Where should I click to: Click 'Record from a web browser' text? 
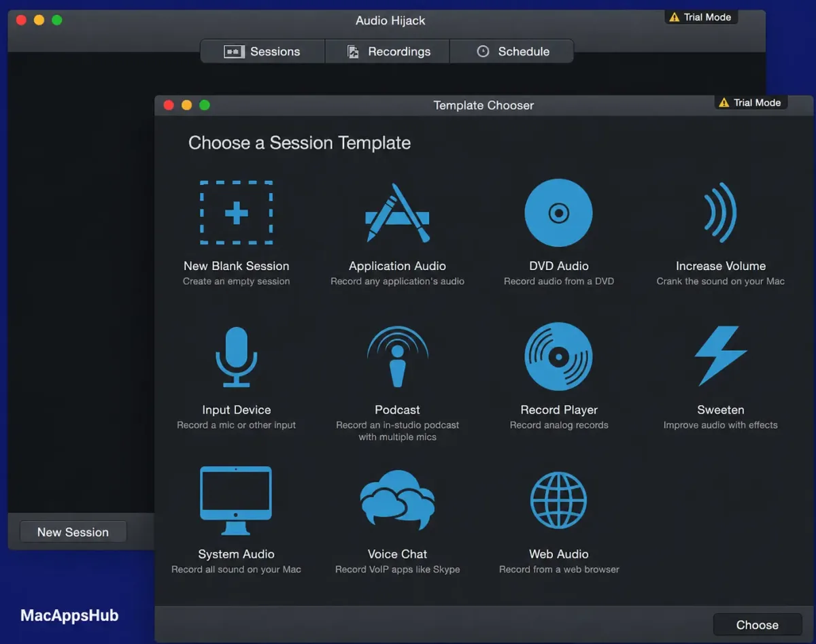[558, 570]
